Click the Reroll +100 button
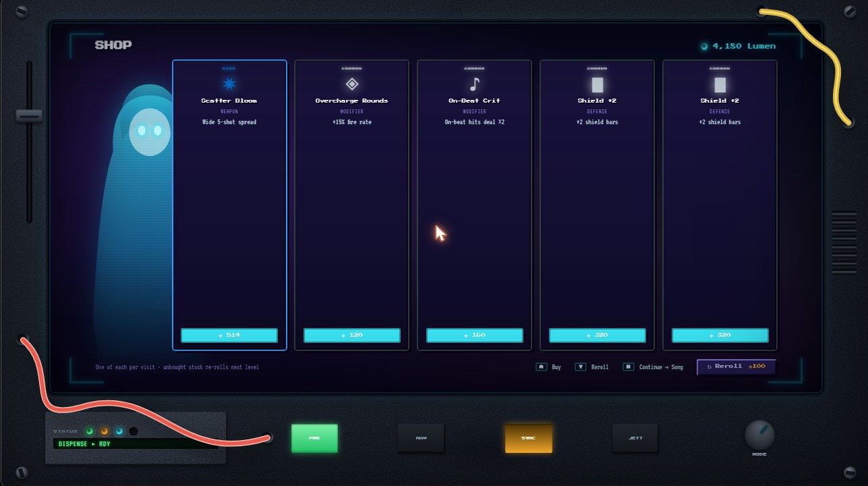Image resolution: width=868 pixels, height=486 pixels. pyautogui.click(x=736, y=367)
